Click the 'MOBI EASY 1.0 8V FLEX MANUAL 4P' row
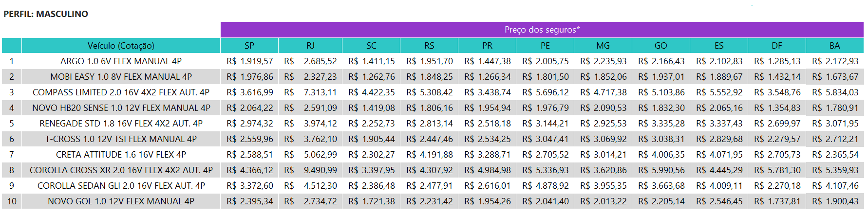This screenshot has height=215, width=868. click(x=121, y=77)
